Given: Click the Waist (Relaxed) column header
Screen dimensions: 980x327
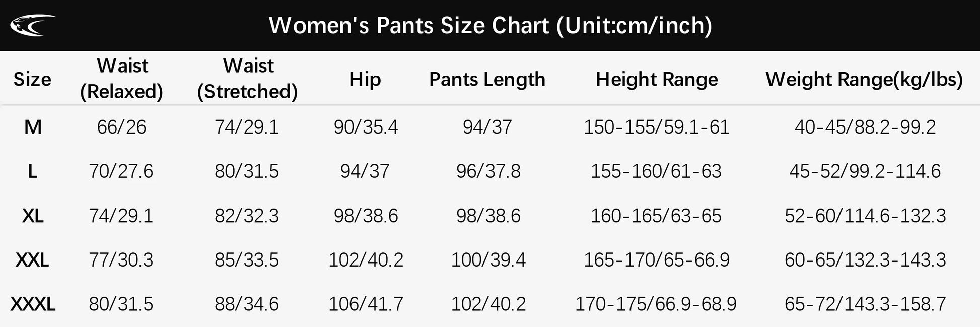Looking at the screenshot, I should (122, 79).
